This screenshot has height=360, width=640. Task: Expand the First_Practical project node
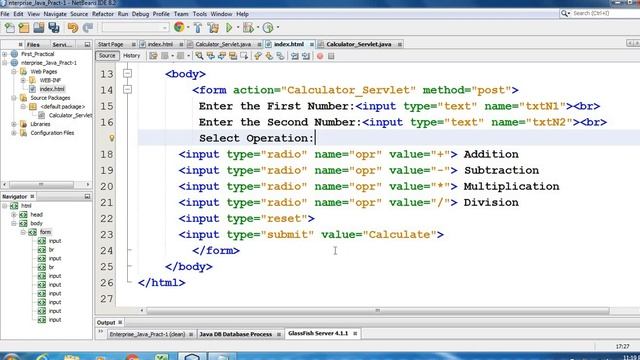point(4,54)
